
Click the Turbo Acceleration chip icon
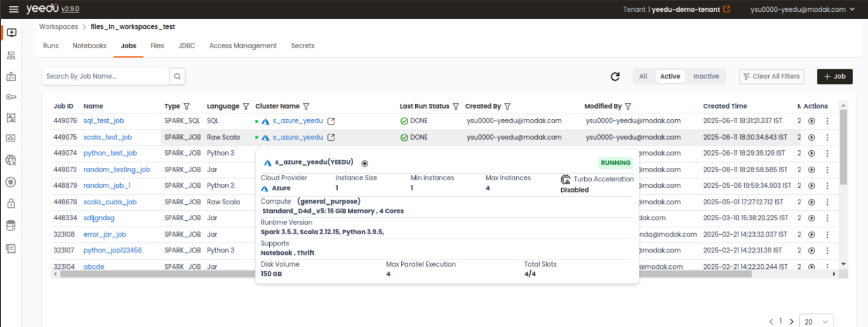(565, 179)
